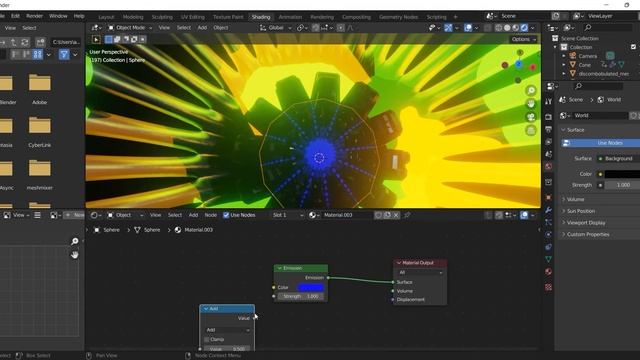Select discombobulated mesh in outliner

click(x=603, y=74)
